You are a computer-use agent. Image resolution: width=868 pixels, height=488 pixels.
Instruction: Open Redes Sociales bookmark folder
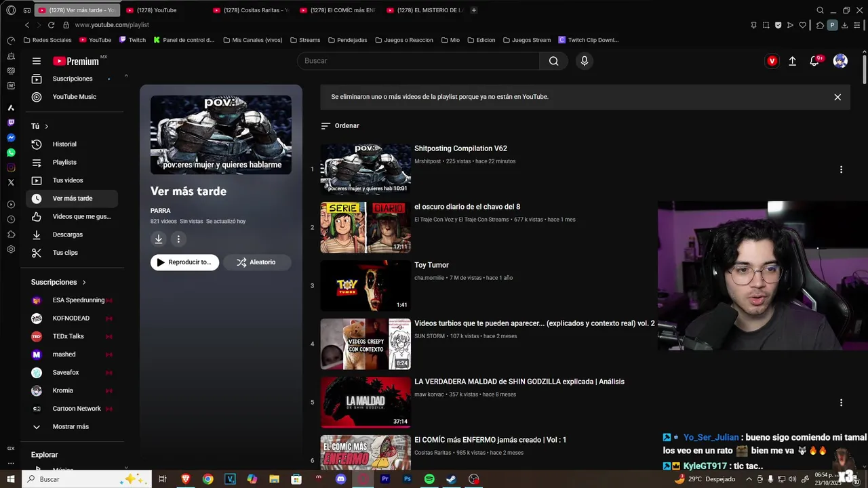pos(47,40)
